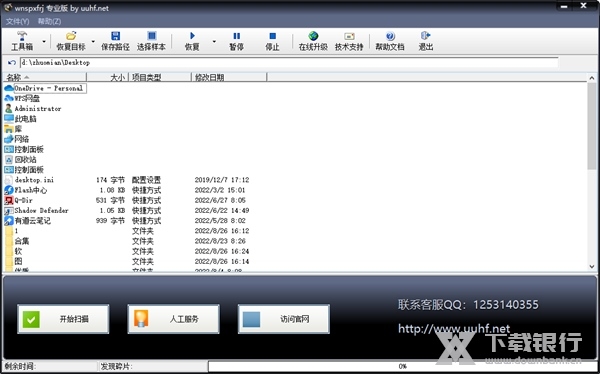Image resolution: width=600 pixels, height=374 pixels.
Task: Select the Shadow Defender shortcut icon
Action: coord(9,211)
